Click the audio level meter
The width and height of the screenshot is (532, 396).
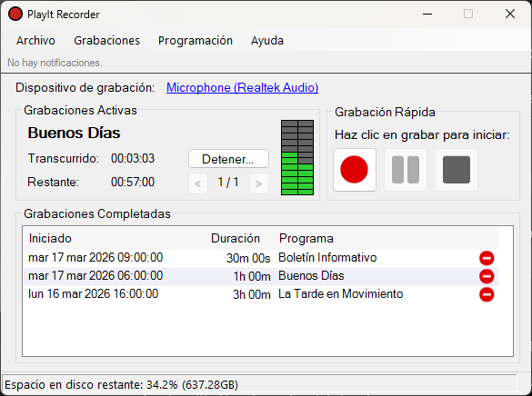click(297, 157)
